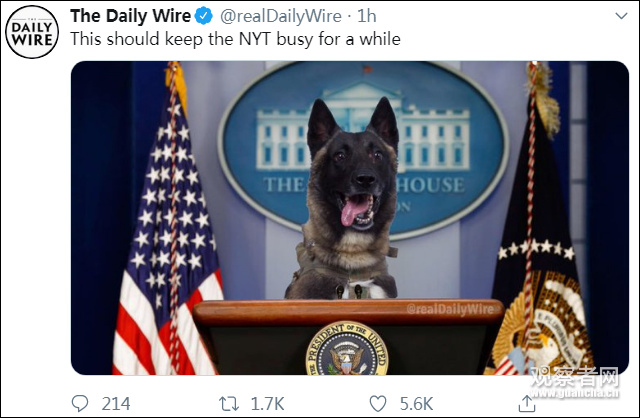Retweet this post using the retweet icon
This screenshot has width=640, height=418.
(x=229, y=404)
